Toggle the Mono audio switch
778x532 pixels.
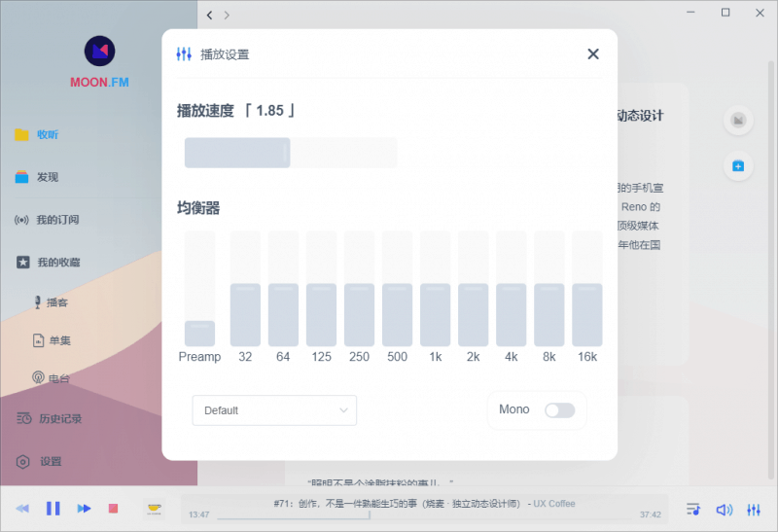(559, 410)
